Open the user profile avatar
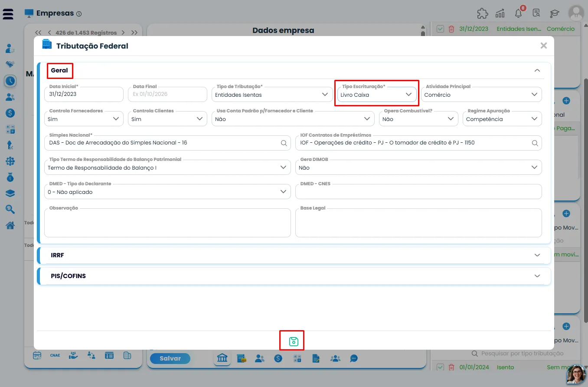The height and width of the screenshot is (387, 588). 576,13
